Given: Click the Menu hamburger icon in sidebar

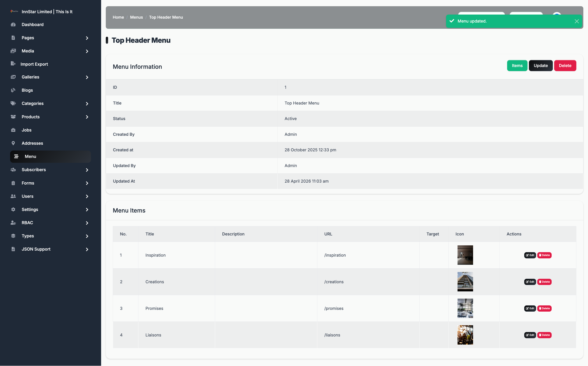Looking at the screenshot, I should pos(16,156).
